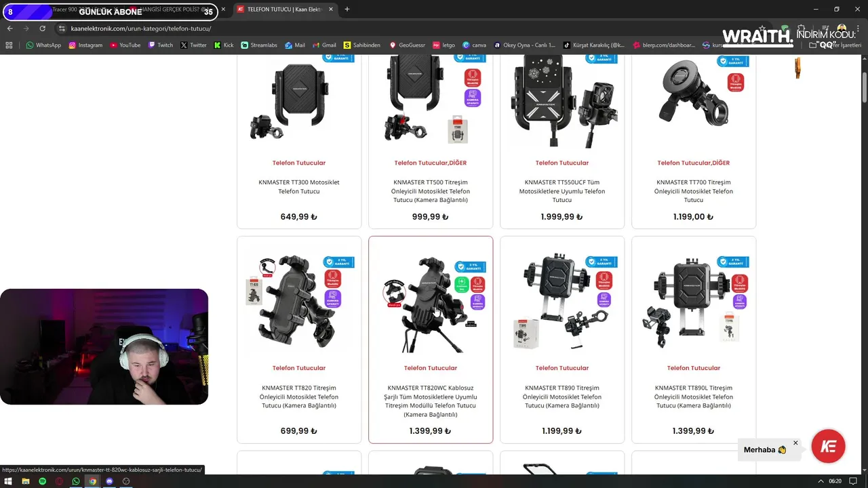View site information icon in address bar
The image size is (868, 488).
(x=62, y=28)
